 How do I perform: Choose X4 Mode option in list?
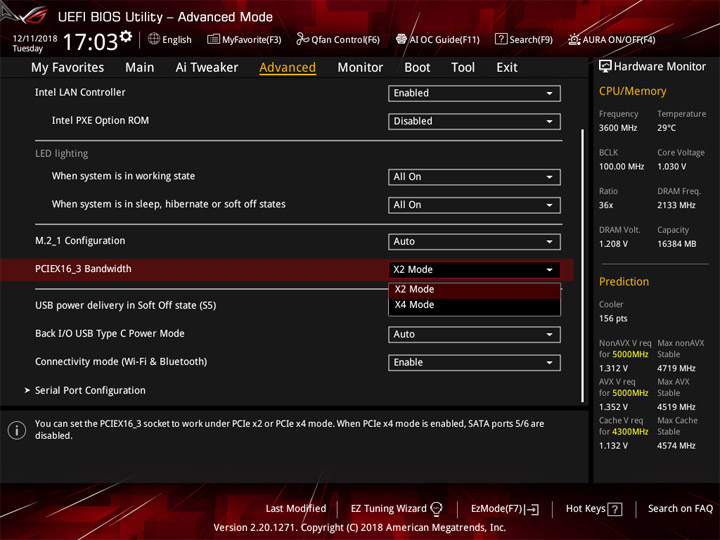pyautogui.click(x=474, y=305)
